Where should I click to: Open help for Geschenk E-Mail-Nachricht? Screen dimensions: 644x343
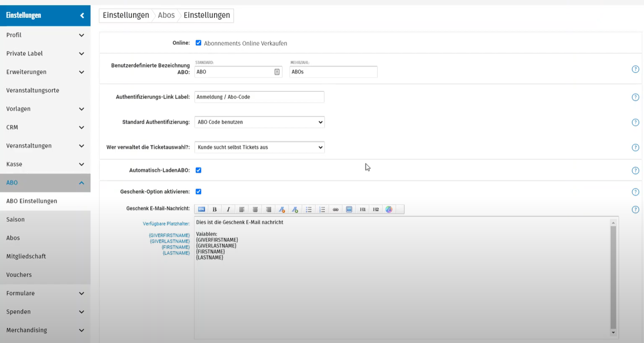(x=635, y=210)
